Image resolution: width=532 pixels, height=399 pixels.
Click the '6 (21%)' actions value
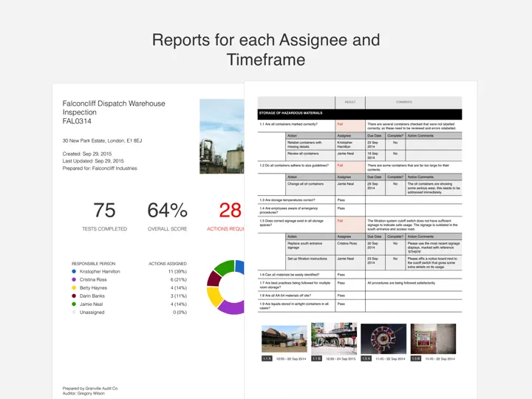(x=179, y=279)
